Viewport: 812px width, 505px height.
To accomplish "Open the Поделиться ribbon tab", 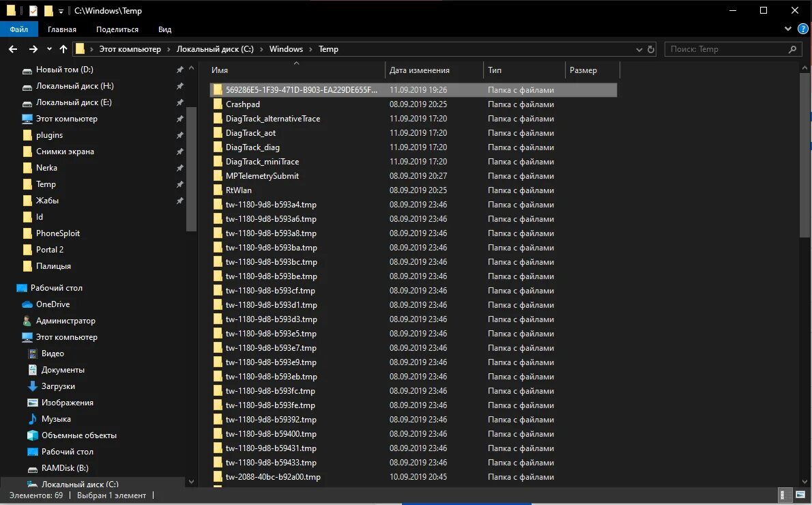I will pos(117,29).
